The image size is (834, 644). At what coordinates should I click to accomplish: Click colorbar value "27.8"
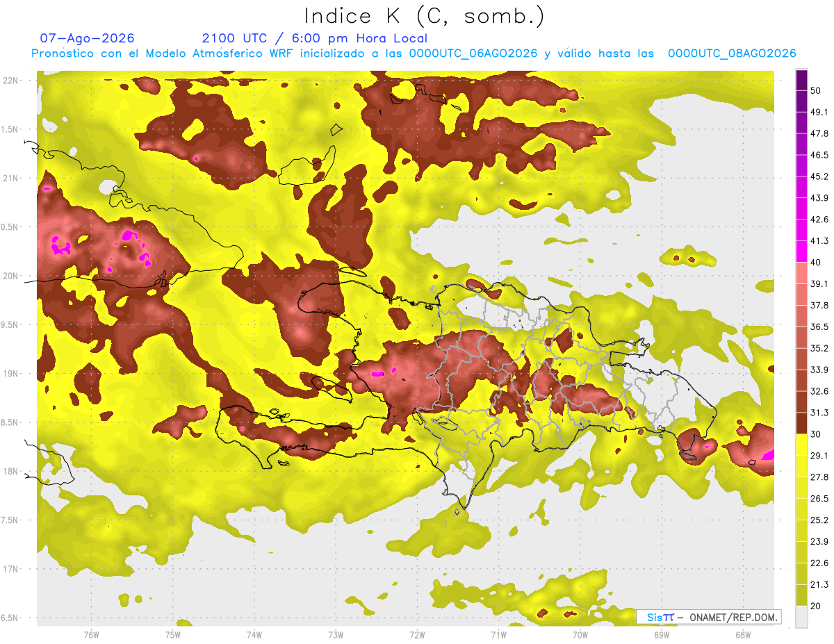(x=819, y=477)
